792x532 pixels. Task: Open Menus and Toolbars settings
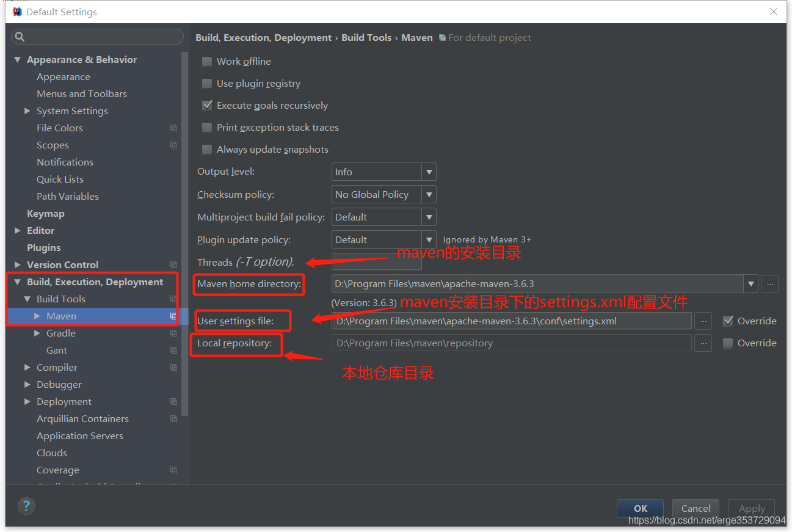pyautogui.click(x=82, y=93)
